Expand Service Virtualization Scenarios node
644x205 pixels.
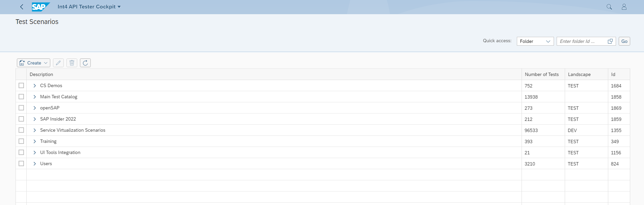35,130
